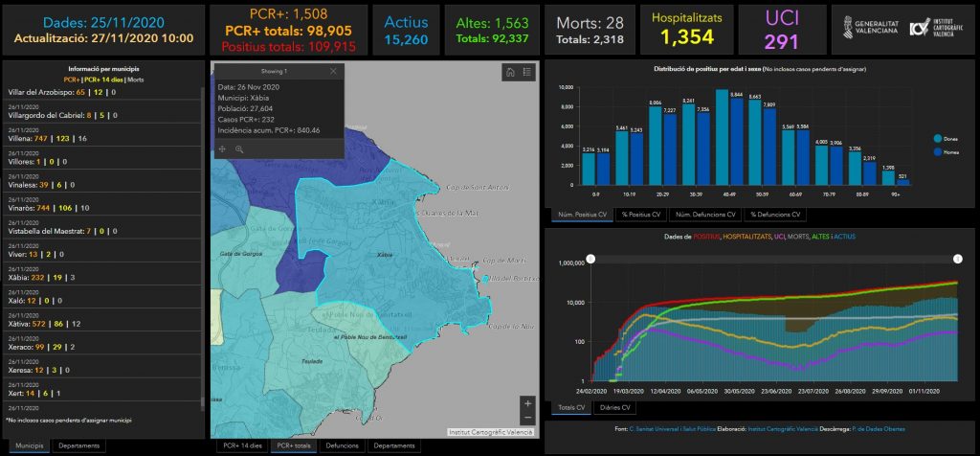Select the Núm. Defuncions CV tab
The width and height of the screenshot is (980, 456).
tap(702, 215)
